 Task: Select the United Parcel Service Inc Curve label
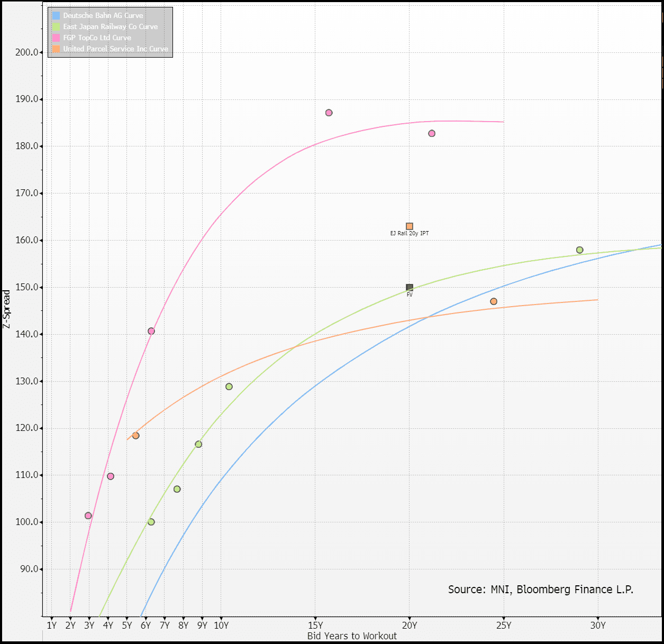115,49
